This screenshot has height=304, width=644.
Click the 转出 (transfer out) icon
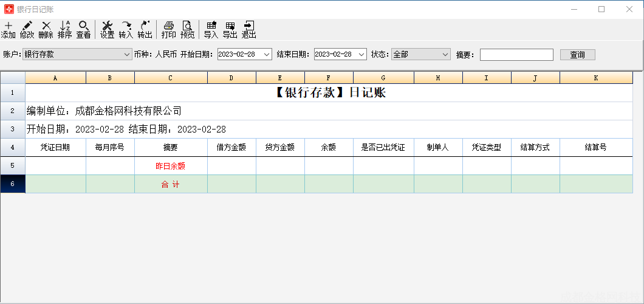tap(145, 30)
